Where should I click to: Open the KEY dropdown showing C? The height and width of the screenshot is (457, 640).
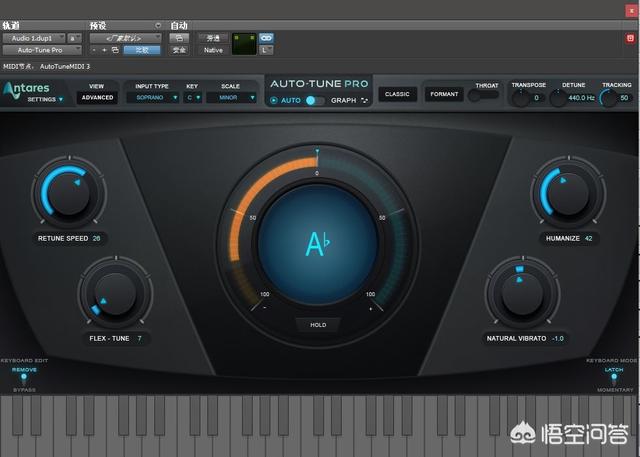[193, 98]
